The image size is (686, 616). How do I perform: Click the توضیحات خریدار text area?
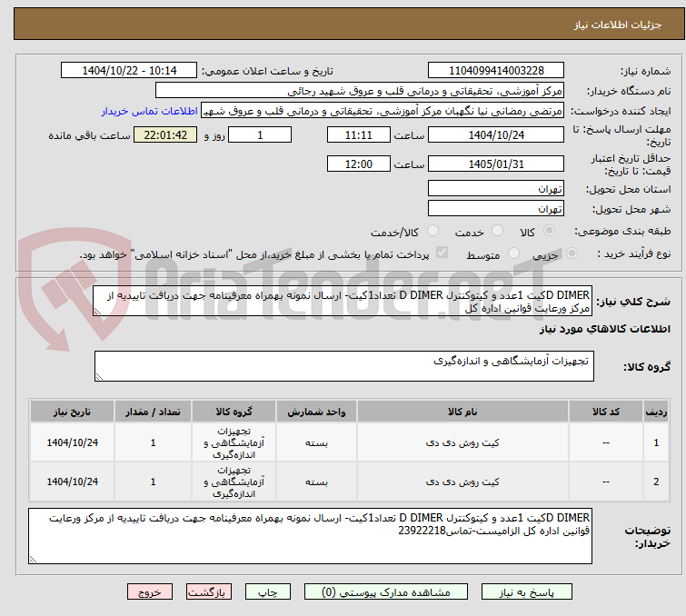(x=310, y=536)
